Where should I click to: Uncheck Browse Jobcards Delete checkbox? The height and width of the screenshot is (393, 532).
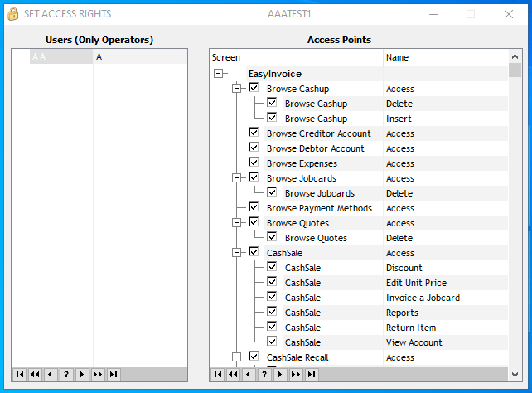[x=272, y=192]
